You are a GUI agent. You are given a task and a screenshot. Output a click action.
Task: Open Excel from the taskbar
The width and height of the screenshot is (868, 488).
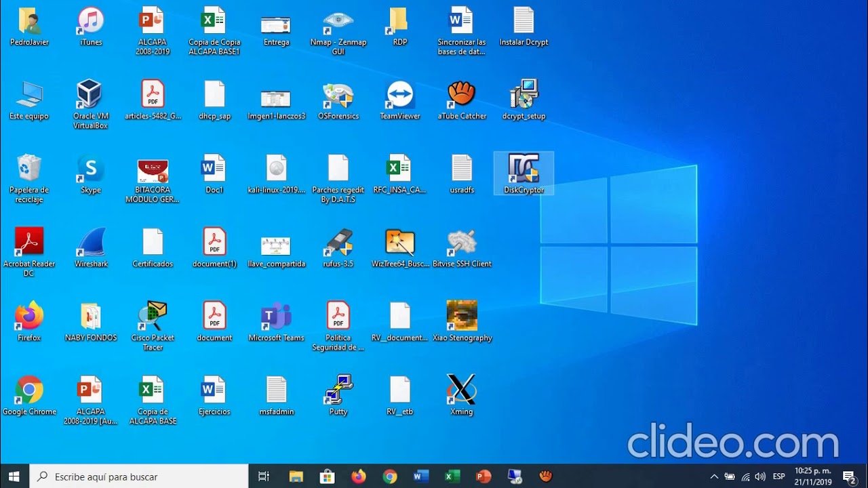click(452, 476)
